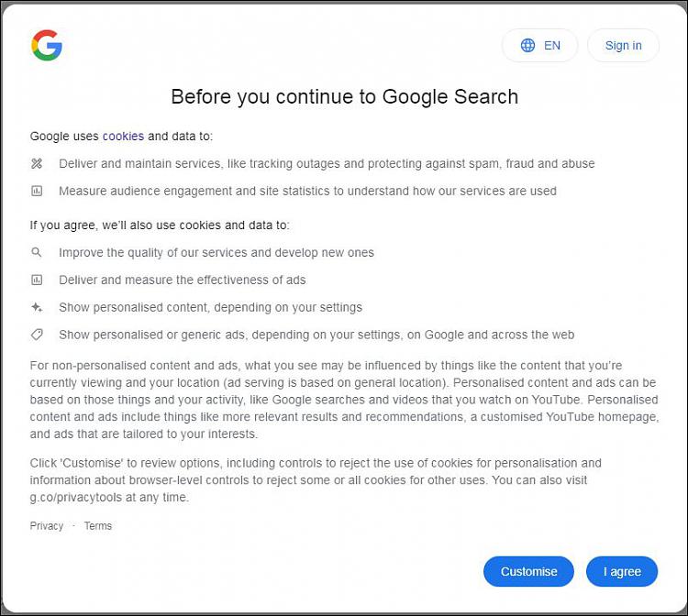Click the Google logo
This screenshot has width=688, height=616.
click(47, 45)
